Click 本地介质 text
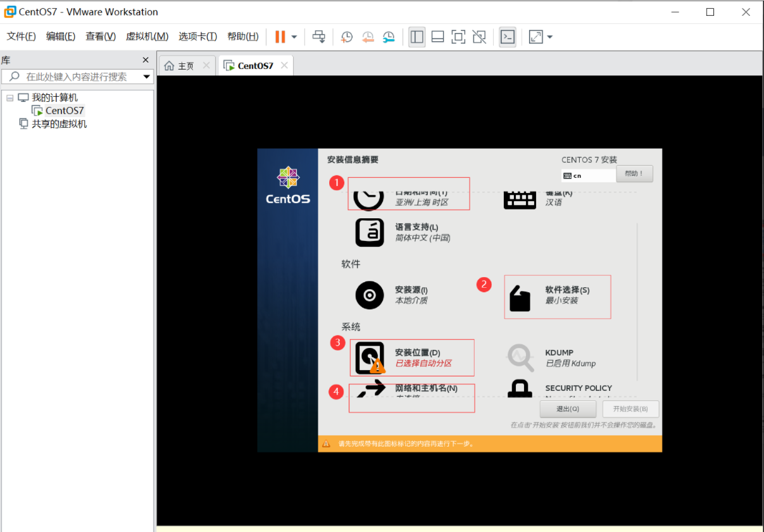This screenshot has width=764, height=532. [x=411, y=300]
